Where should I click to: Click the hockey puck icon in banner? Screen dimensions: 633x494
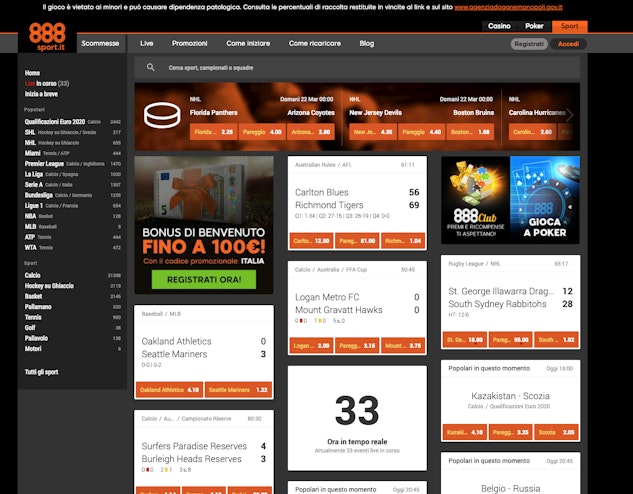[162, 115]
